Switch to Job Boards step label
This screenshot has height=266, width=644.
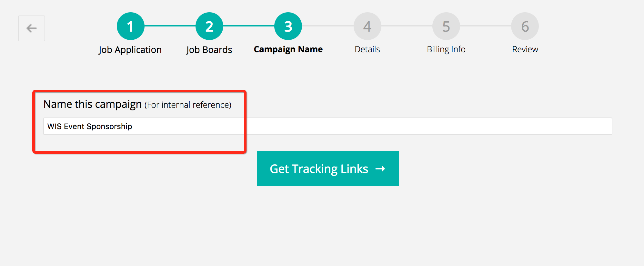209,50
